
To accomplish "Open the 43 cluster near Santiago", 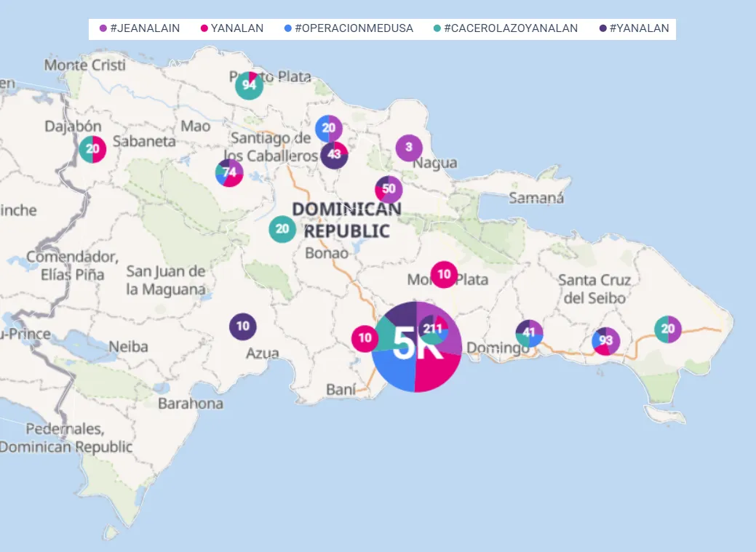I will [x=334, y=155].
